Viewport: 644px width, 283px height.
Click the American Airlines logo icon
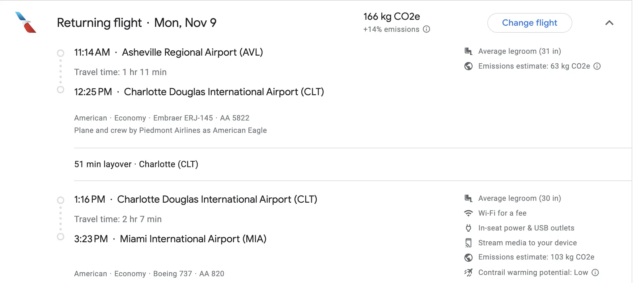26,22
